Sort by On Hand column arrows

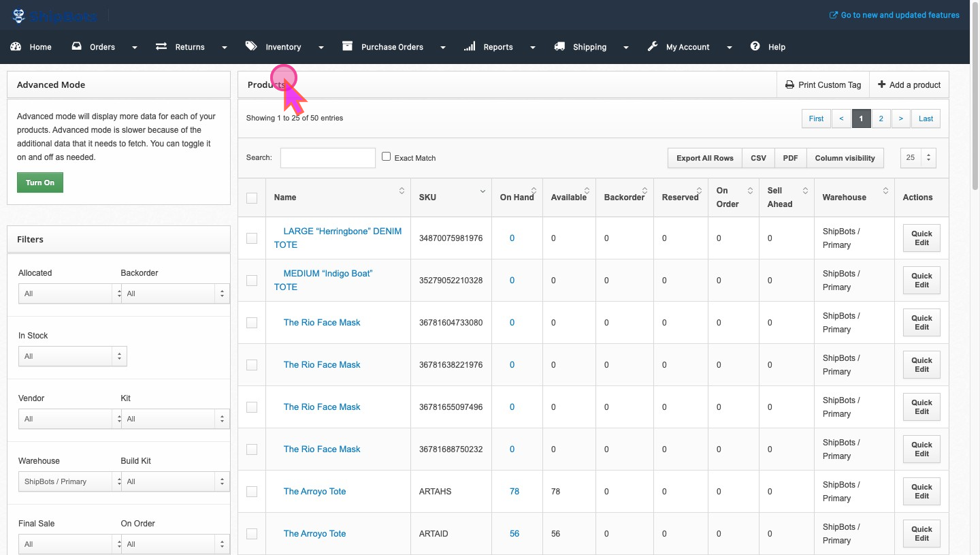coord(534,191)
